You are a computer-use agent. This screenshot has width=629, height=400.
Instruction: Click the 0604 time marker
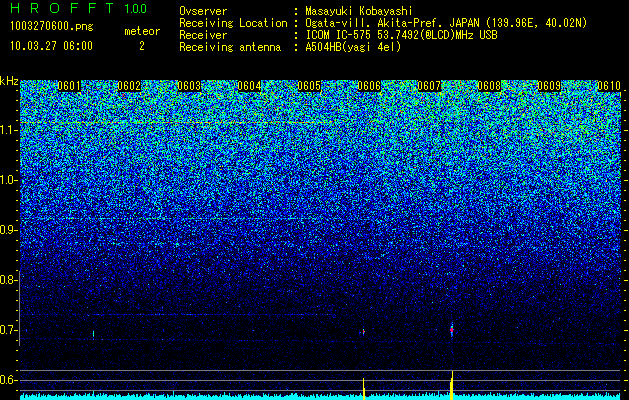pyautogui.click(x=249, y=86)
